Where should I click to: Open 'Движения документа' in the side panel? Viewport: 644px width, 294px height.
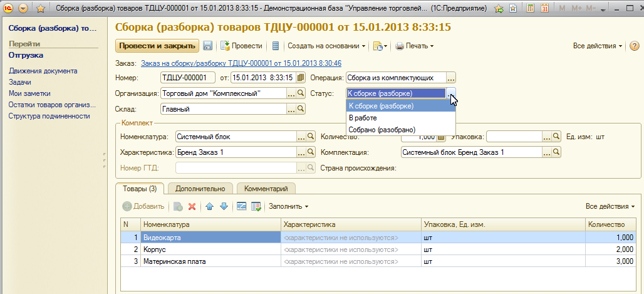point(43,71)
